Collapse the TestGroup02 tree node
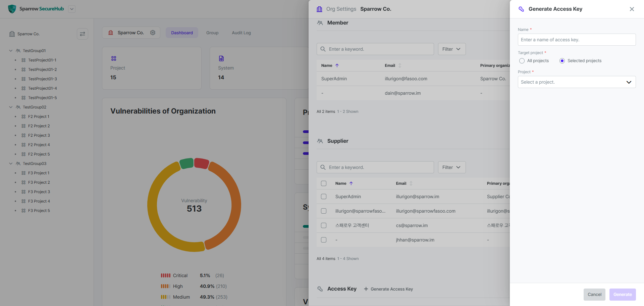644x306 pixels. tap(11, 107)
